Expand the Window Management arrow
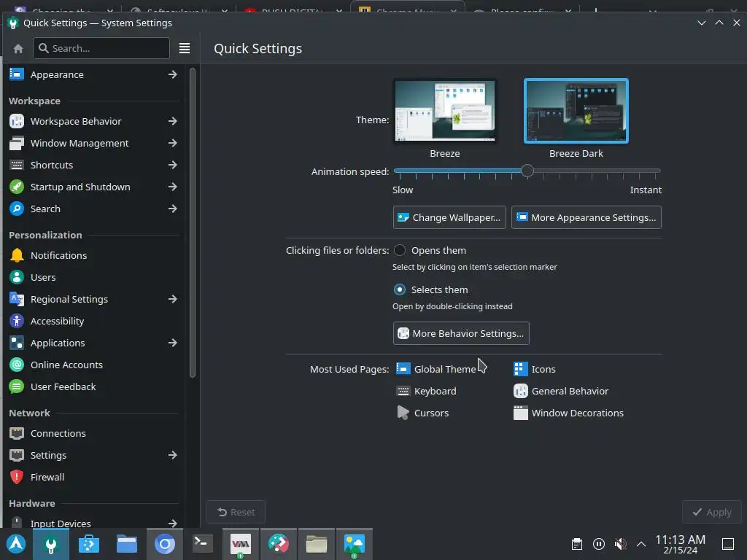Screen dimensions: 747x560 pyautogui.click(x=172, y=144)
